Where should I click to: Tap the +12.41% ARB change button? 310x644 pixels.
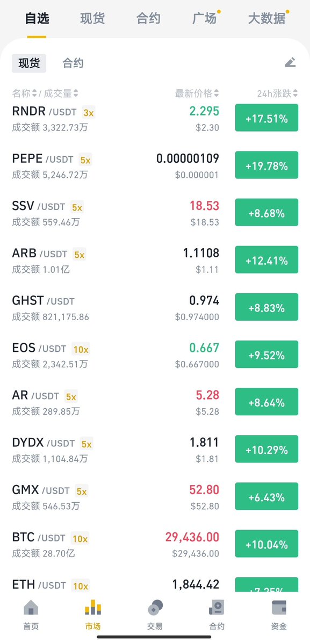tap(266, 259)
